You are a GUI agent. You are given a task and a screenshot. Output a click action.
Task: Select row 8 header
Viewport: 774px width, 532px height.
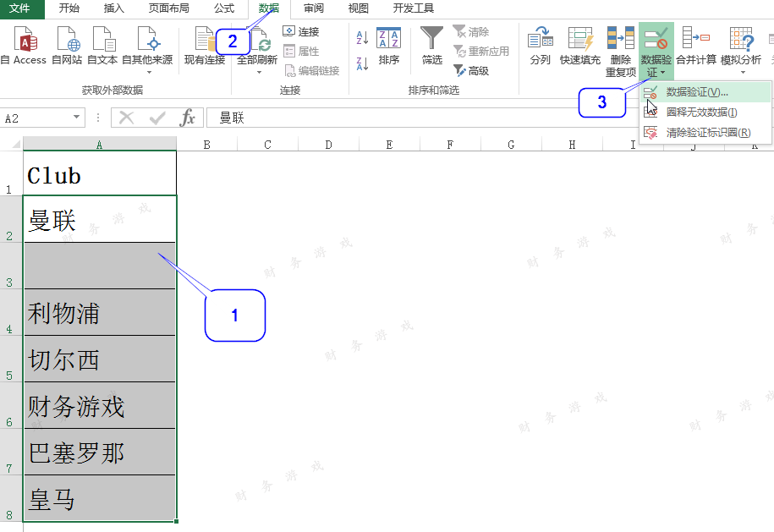click(x=11, y=499)
